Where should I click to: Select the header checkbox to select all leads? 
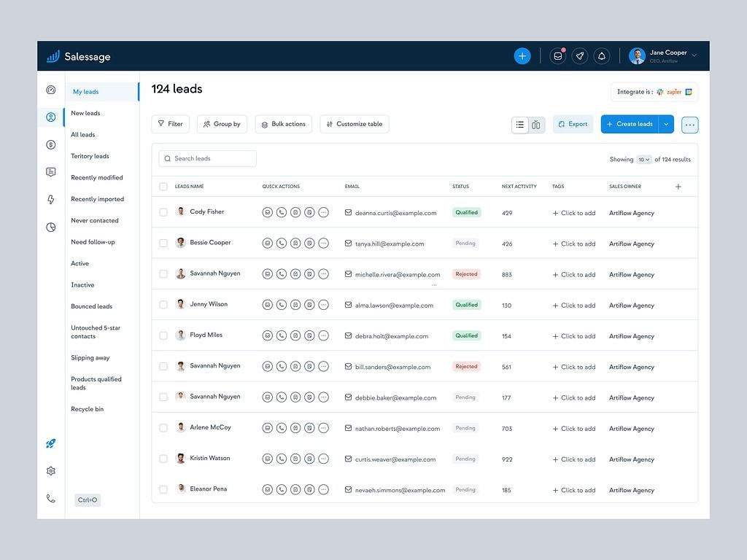(163, 186)
